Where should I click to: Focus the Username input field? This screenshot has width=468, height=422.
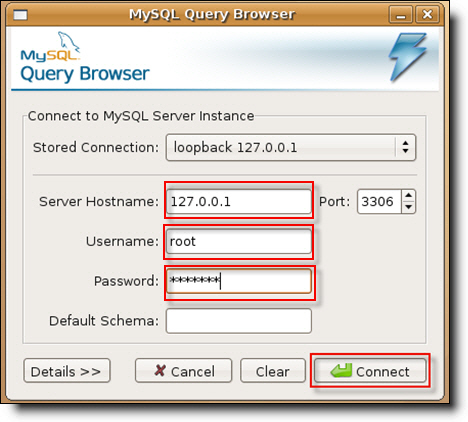(239, 241)
